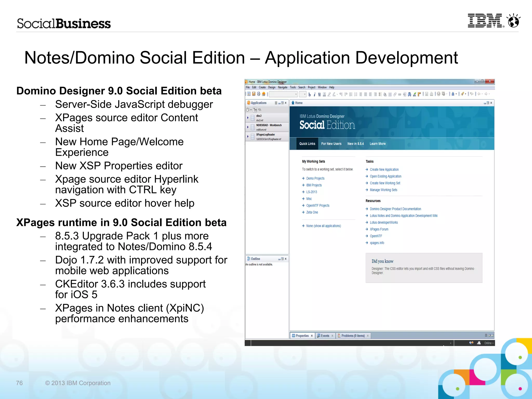Click the new application icon in Applications panel

[248, 110]
